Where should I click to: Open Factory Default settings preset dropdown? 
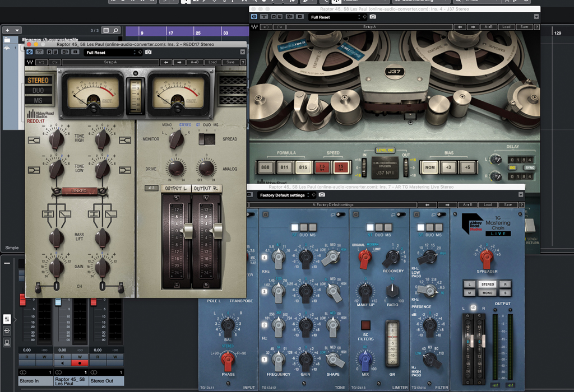pos(284,195)
